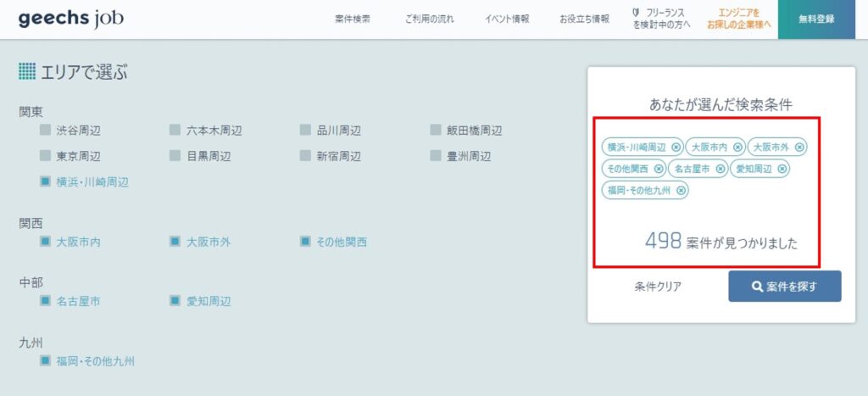Remove 大阪市内 tag via its x icon

click(737, 148)
